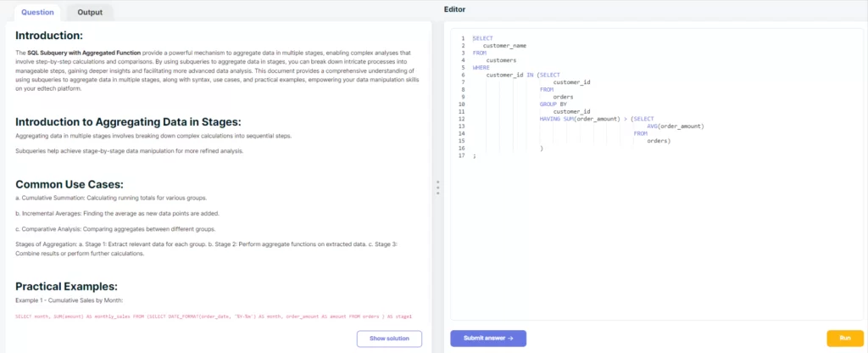Click 'Aggregating data in multiple stages involves' sentence
The image size is (868, 353).
point(153,136)
